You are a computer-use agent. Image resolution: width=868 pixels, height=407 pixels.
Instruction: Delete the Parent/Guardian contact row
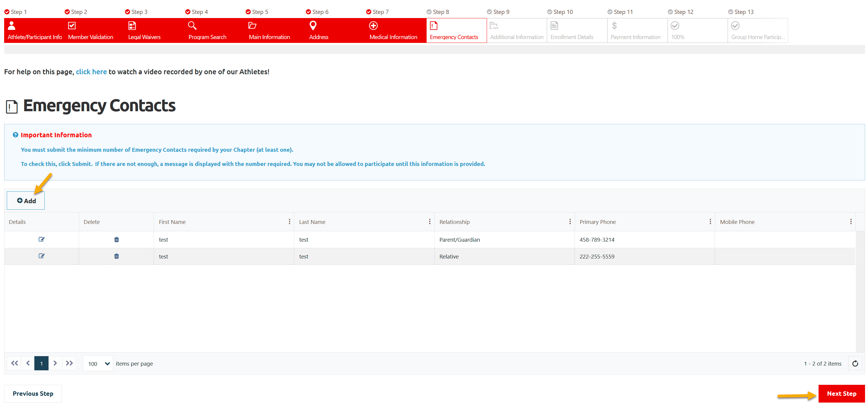[x=117, y=239]
